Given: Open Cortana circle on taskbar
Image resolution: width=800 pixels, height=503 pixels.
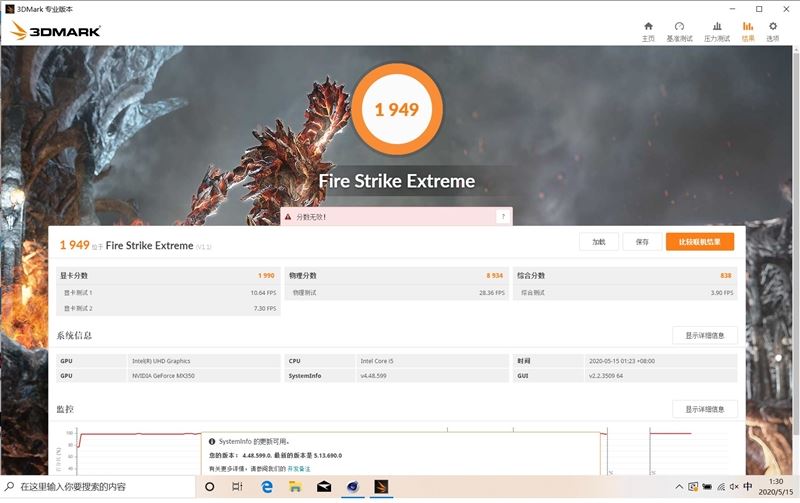Looking at the screenshot, I should (x=209, y=487).
